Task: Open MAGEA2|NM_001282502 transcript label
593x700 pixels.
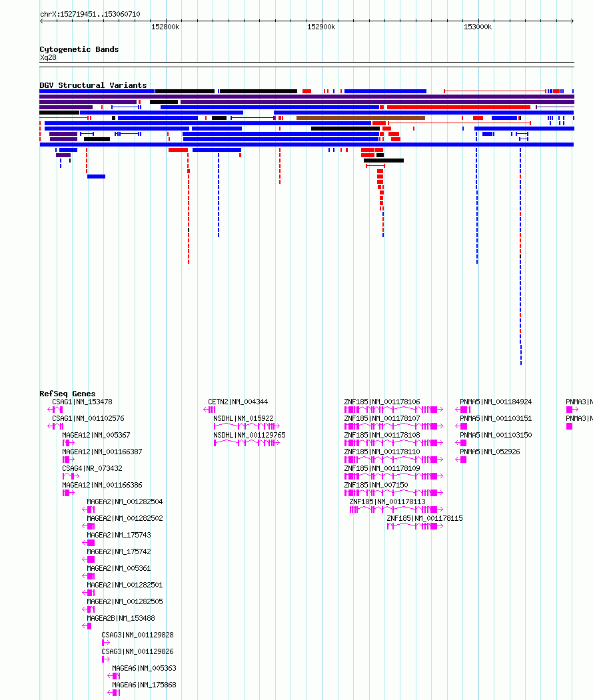Action: pyautogui.click(x=125, y=518)
